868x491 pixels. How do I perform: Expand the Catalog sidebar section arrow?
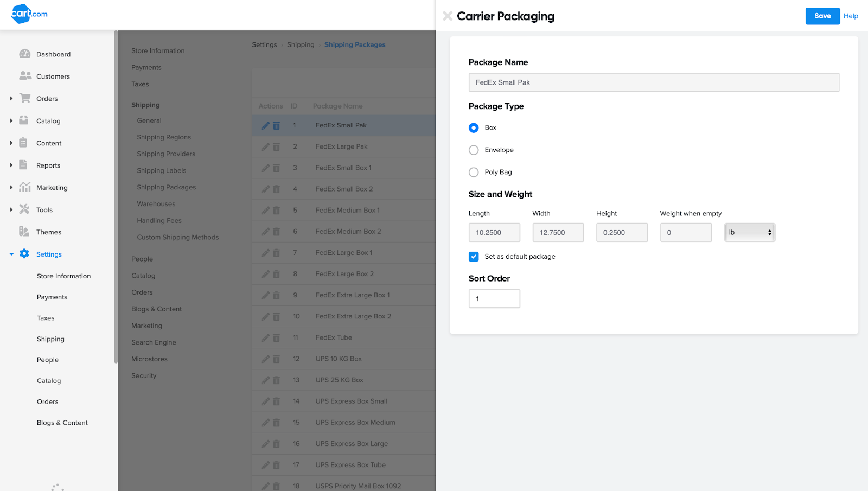pos(11,120)
